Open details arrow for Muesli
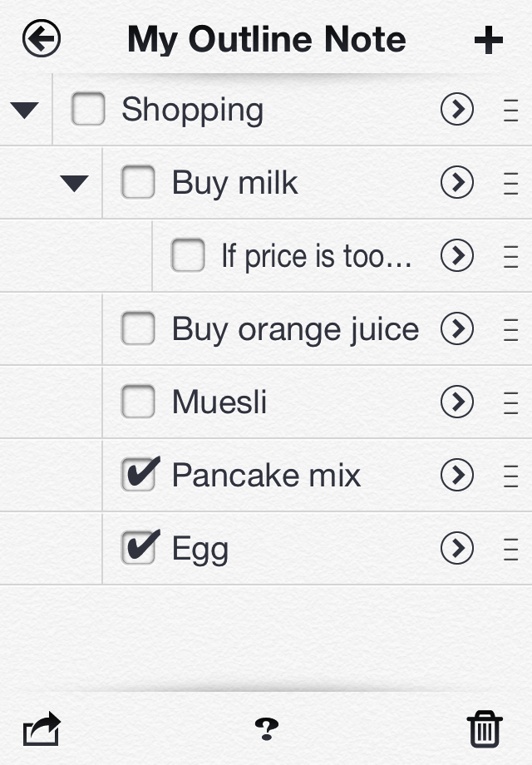The height and width of the screenshot is (765, 532). (x=457, y=402)
